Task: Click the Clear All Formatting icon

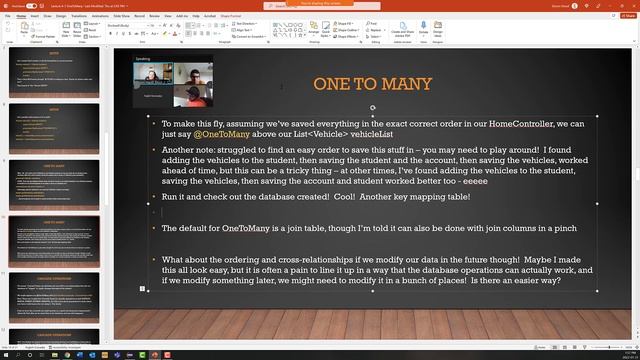Action: pyautogui.click(x=178, y=25)
